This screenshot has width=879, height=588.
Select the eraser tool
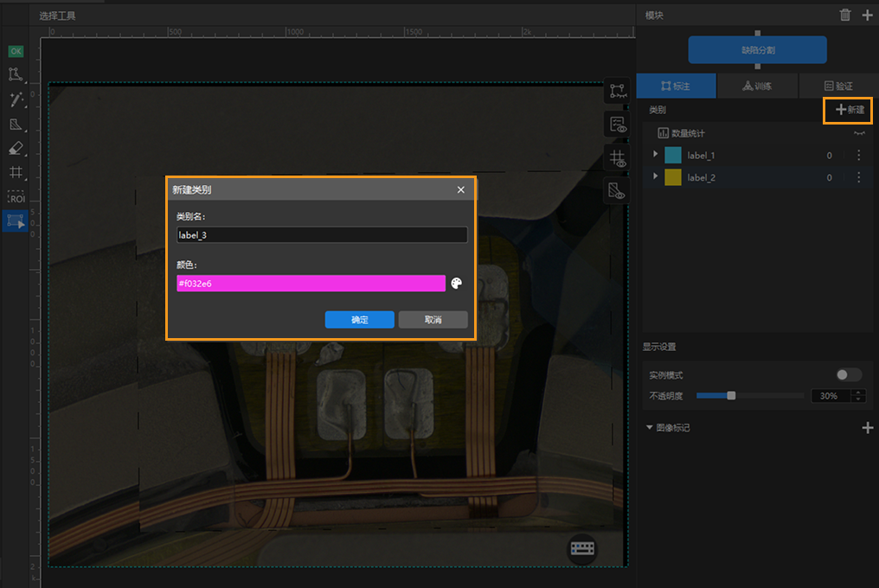pyautogui.click(x=16, y=148)
